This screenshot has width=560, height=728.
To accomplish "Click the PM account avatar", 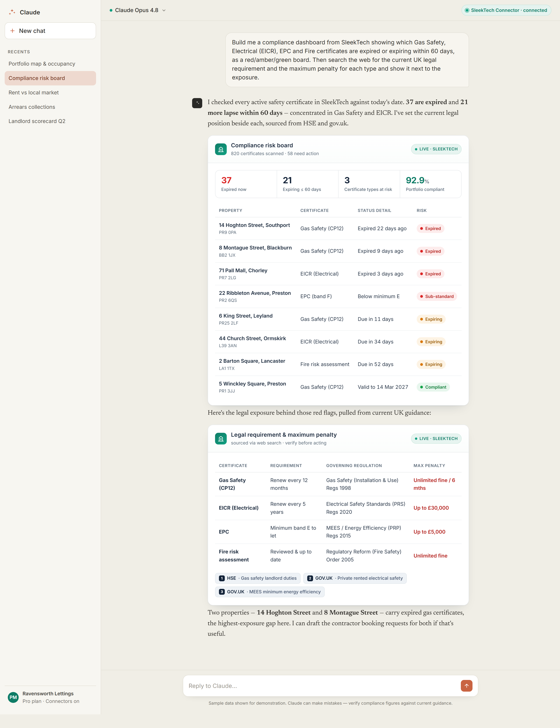I will [13, 697].
